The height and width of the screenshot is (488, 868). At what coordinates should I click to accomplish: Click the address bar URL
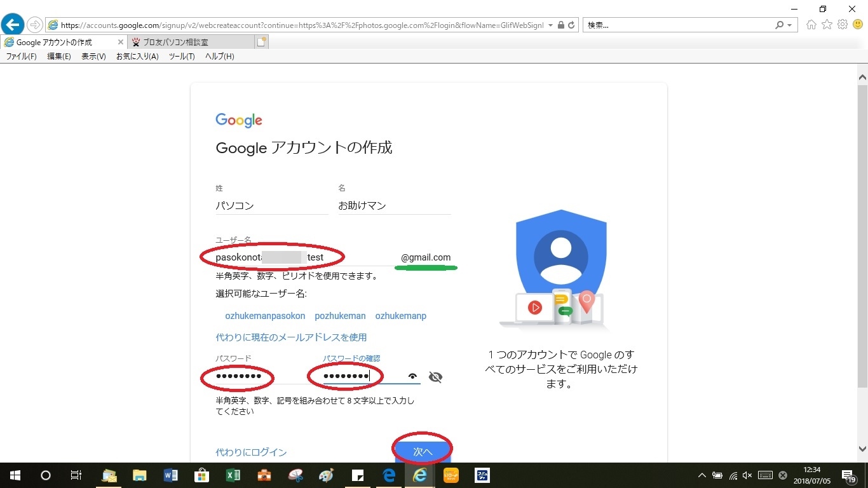(302, 25)
